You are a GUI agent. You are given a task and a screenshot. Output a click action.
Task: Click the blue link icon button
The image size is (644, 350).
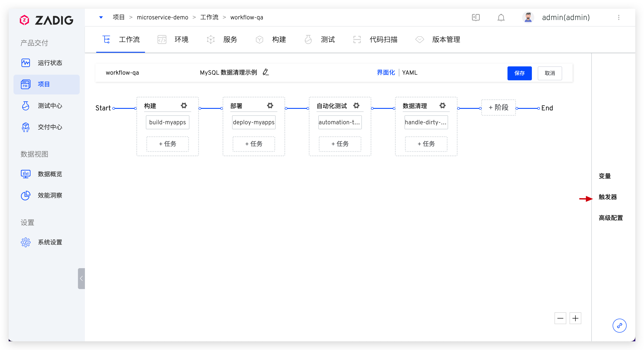click(x=619, y=325)
